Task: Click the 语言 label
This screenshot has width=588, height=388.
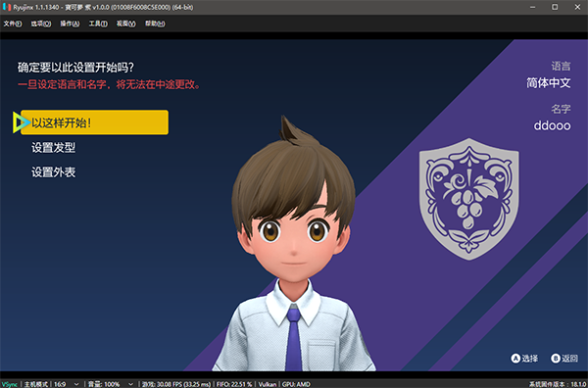Action: (561, 67)
